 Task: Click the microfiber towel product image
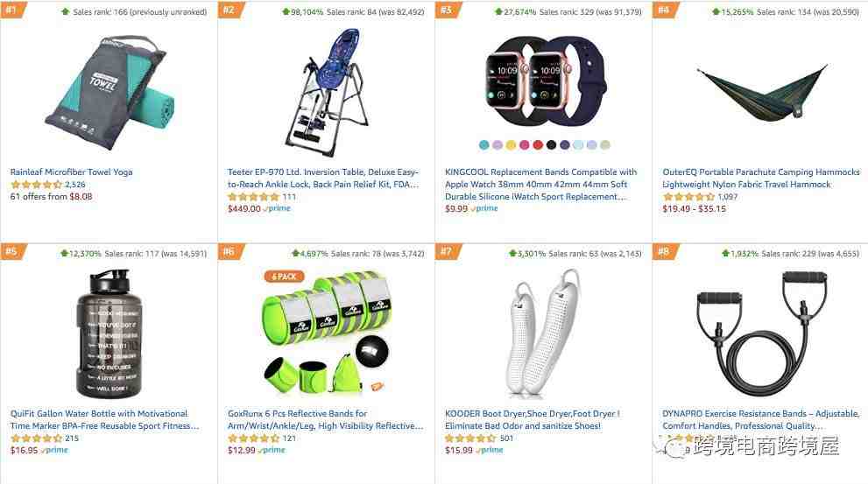(x=109, y=93)
